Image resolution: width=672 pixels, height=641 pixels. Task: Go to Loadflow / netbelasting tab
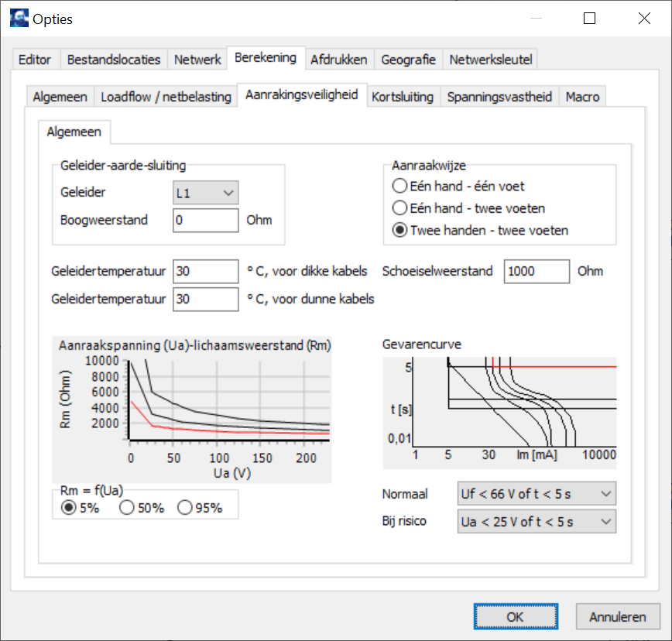tap(166, 97)
